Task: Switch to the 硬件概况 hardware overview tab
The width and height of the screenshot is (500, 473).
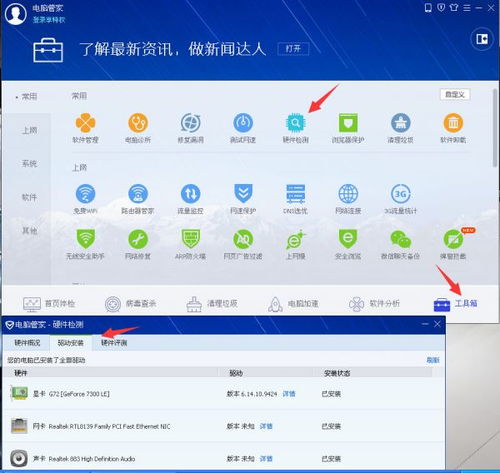Action: (x=27, y=343)
